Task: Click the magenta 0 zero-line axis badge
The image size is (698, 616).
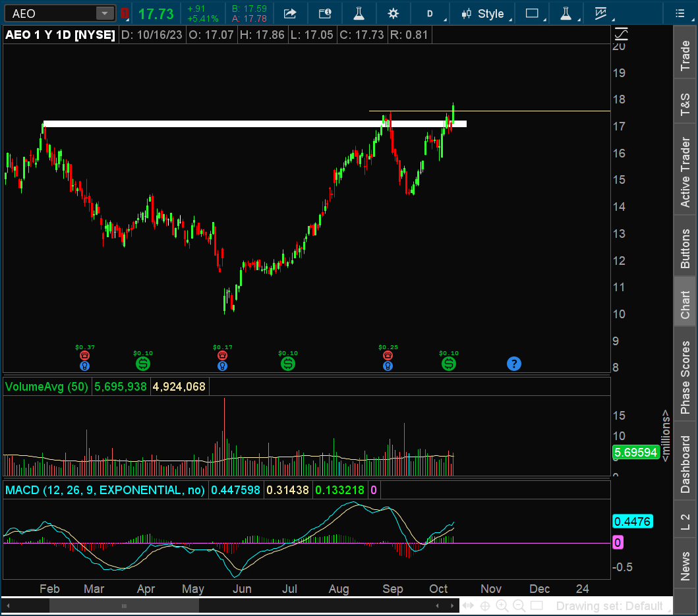Action: [x=618, y=542]
